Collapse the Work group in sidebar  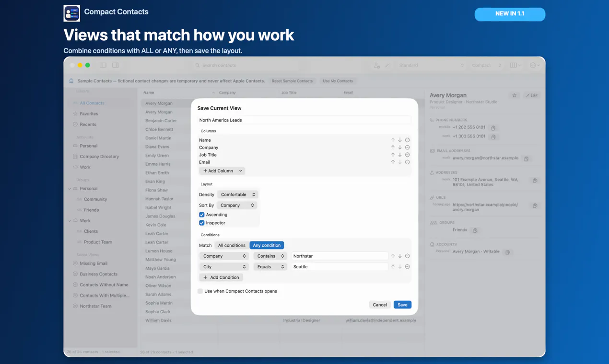point(70,221)
